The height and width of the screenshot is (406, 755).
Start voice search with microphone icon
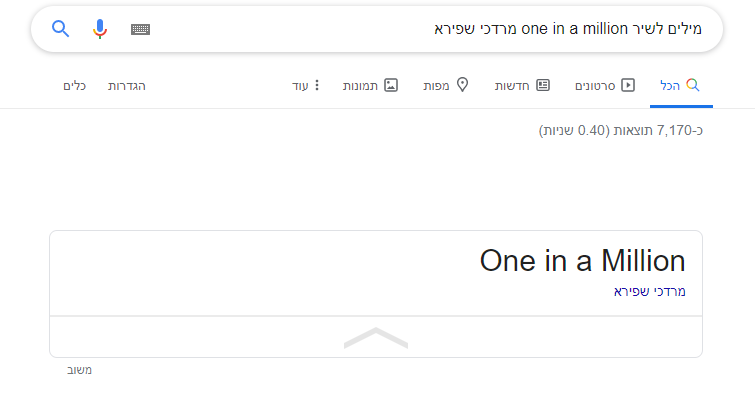(x=99, y=29)
